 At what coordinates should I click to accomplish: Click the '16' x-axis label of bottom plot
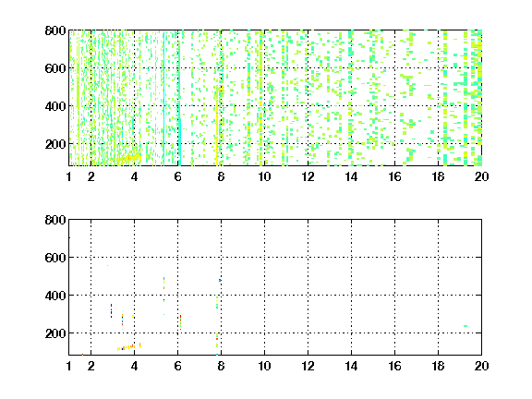tap(394, 366)
